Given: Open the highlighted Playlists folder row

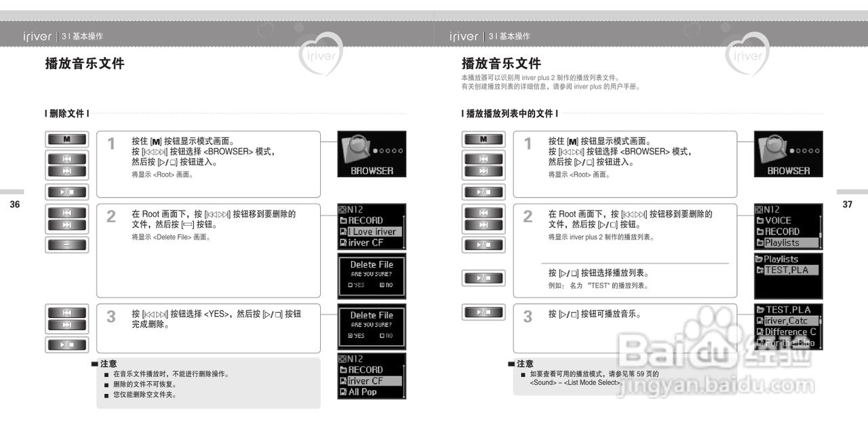Looking at the screenshot, I should [x=787, y=243].
